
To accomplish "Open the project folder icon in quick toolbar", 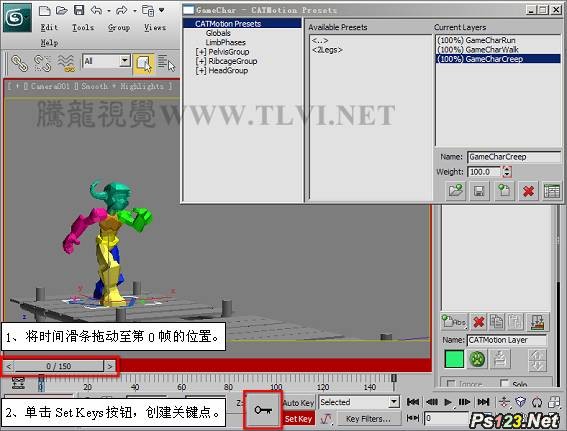I will pos(148,10).
